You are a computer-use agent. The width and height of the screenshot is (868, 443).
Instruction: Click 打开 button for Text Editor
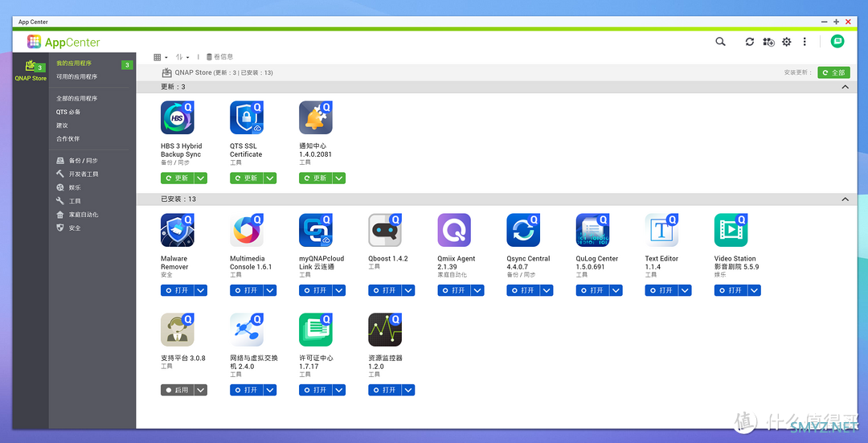[661, 290]
